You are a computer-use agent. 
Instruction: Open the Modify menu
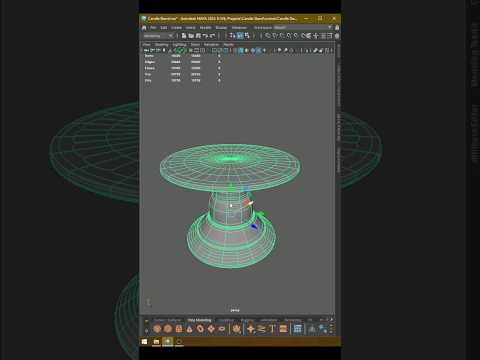click(205, 28)
